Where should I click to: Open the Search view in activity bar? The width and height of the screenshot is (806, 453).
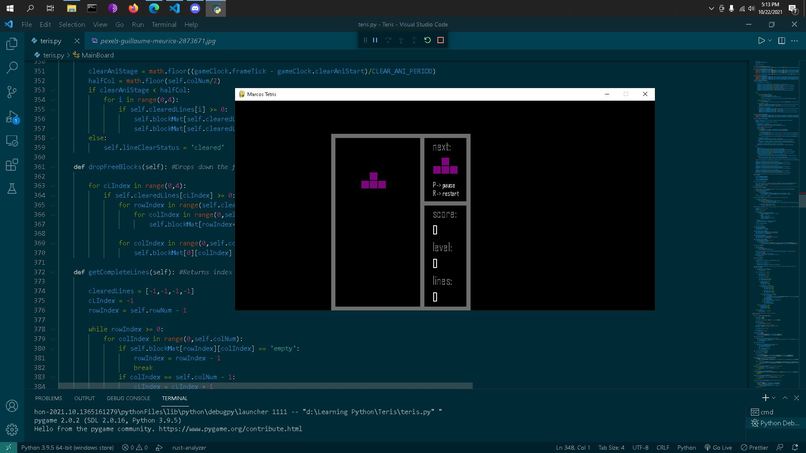12,67
